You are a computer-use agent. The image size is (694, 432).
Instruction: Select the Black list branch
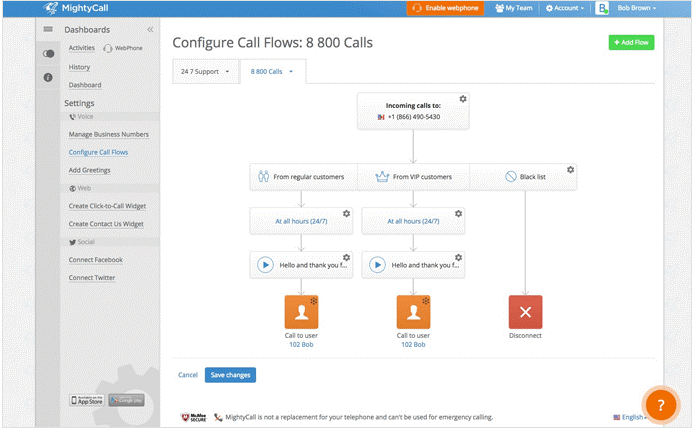(523, 177)
